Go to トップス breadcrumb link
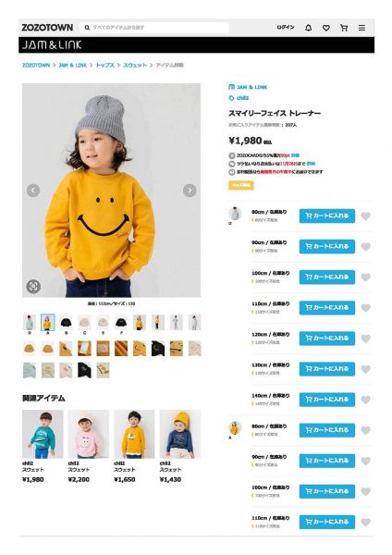The width and height of the screenshot is (392, 555). pos(105,65)
